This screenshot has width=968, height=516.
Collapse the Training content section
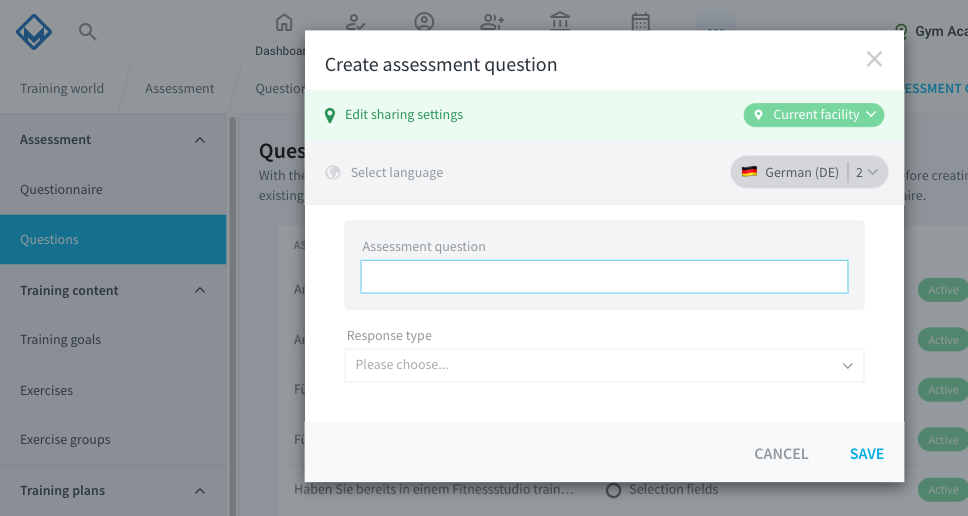point(199,290)
